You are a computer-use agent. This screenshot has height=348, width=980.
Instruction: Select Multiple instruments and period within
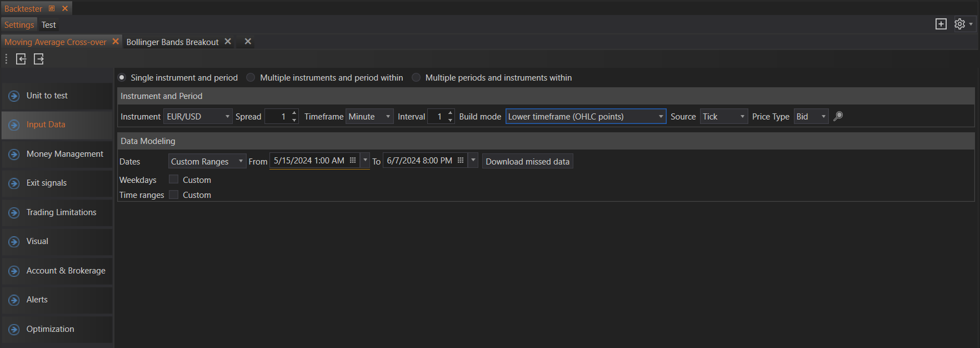click(x=251, y=78)
